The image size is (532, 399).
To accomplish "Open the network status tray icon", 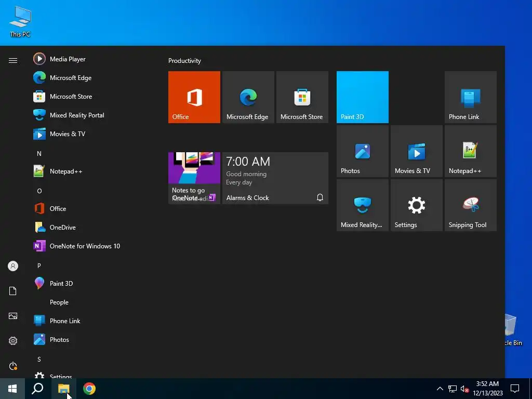I will [x=453, y=389].
